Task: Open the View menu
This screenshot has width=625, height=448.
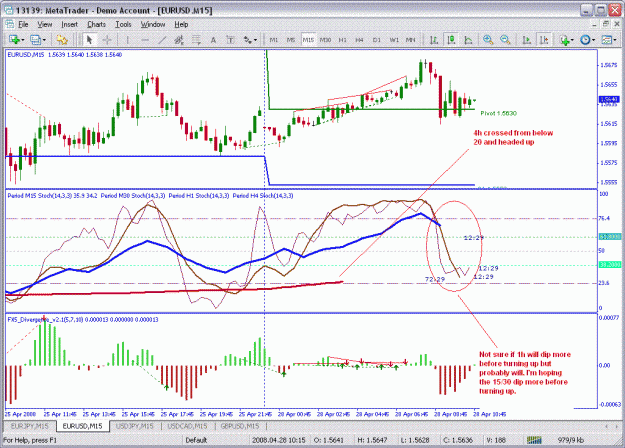Action: (x=45, y=24)
